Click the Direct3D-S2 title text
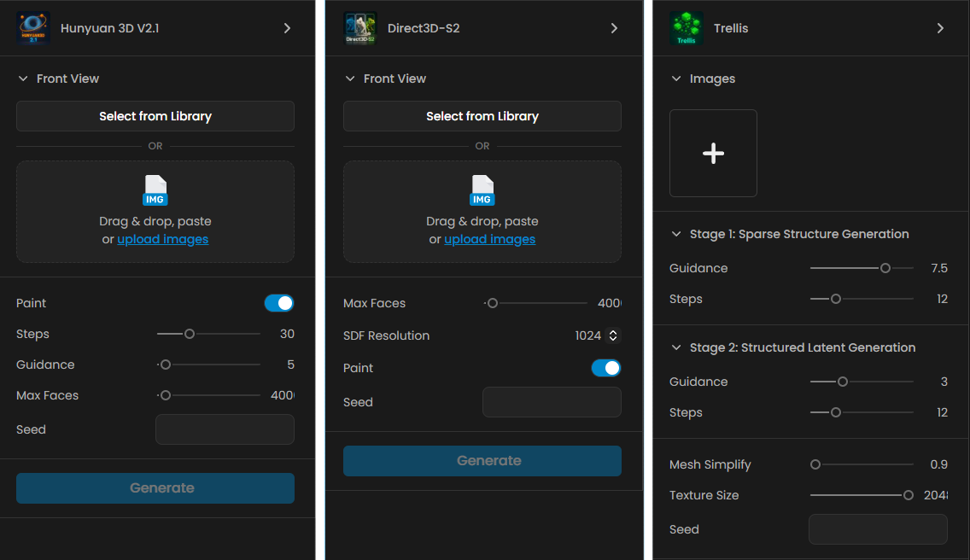Screen dimensions: 970x560 pyautogui.click(x=424, y=28)
